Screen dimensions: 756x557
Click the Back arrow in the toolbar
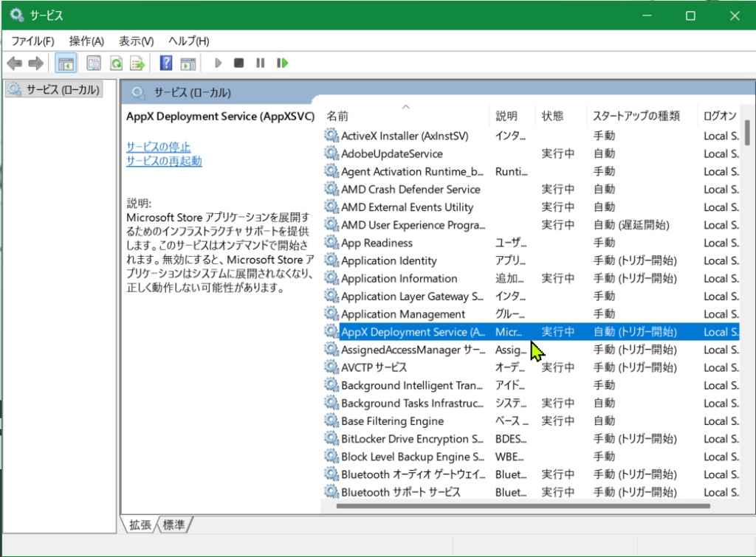(x=14, y=63)
